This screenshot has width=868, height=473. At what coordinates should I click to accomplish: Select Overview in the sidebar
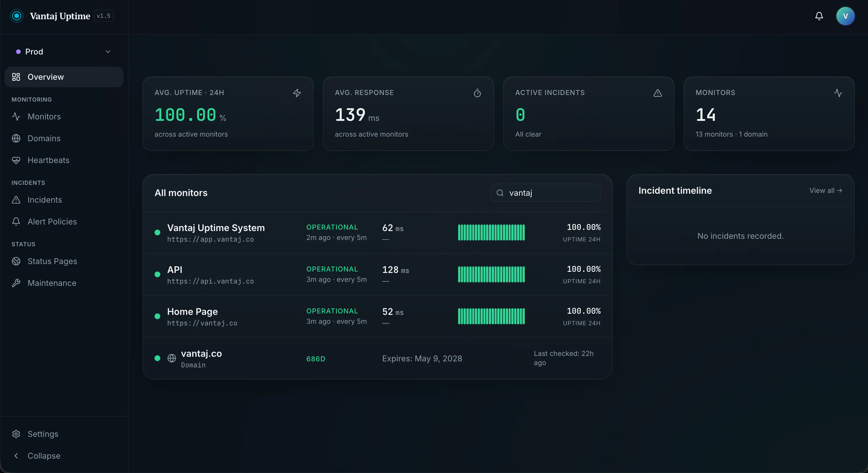coord(64,77)
